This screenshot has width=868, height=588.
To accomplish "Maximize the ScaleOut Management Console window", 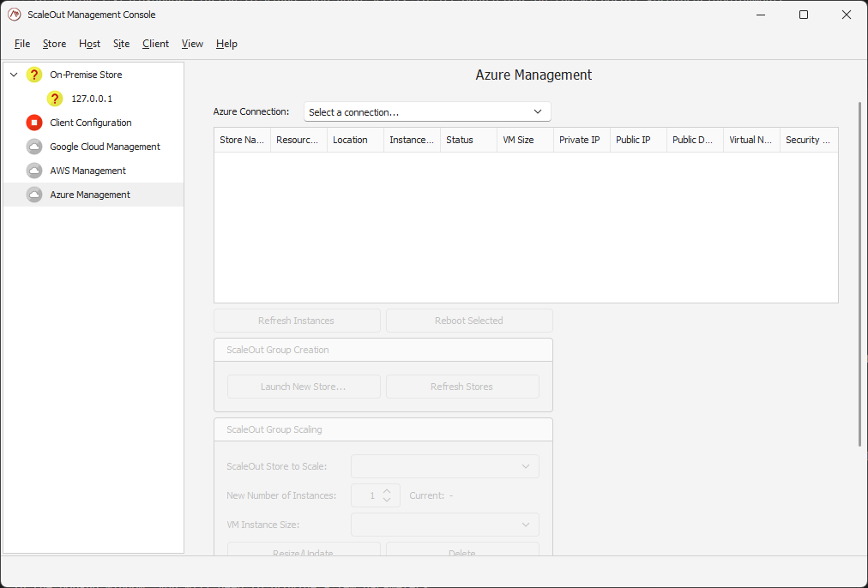I will [x=804, y=15].
